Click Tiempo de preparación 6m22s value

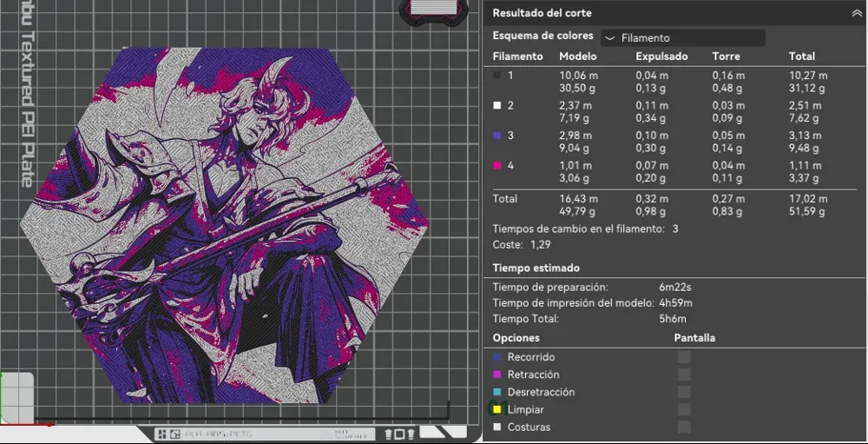(x=674, y=287)
